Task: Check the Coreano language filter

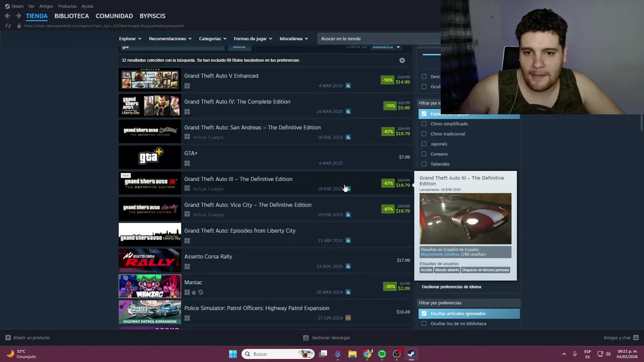Action: [424, 154]
